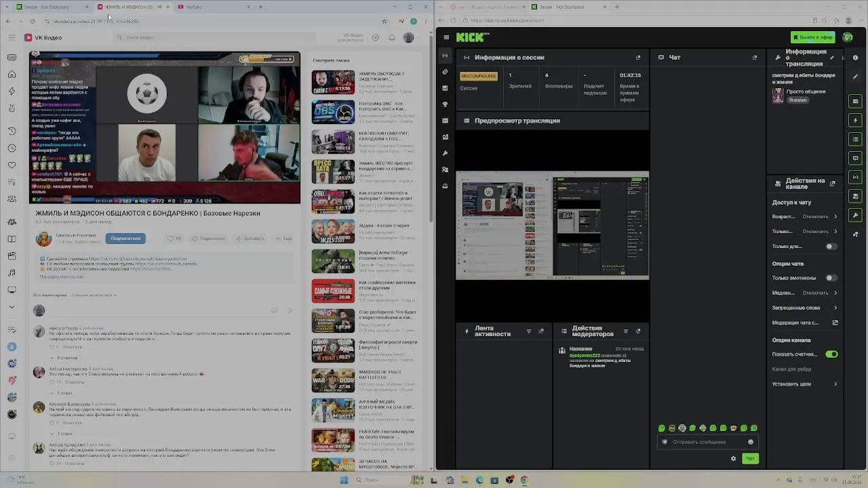This screenshot has width=868, height=488.
Task: Open Chrome from the taskbar
Action: tap(524, 480)
